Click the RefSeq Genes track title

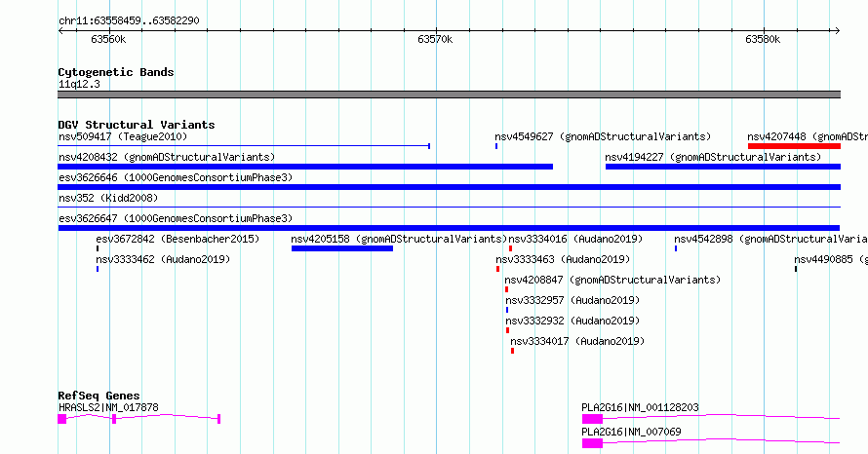click(99, 396)
